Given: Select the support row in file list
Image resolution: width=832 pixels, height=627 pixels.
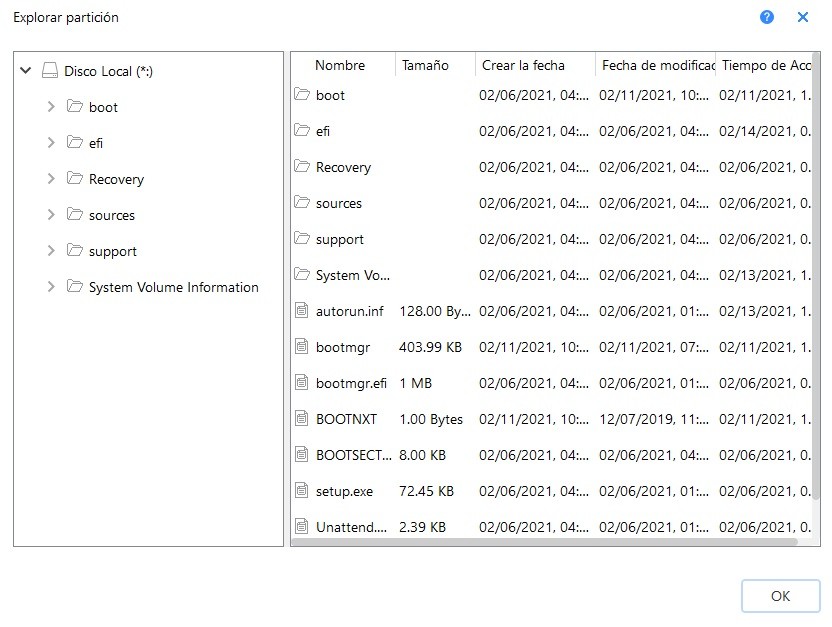Looking at the screenshot, I should (551, 239).
